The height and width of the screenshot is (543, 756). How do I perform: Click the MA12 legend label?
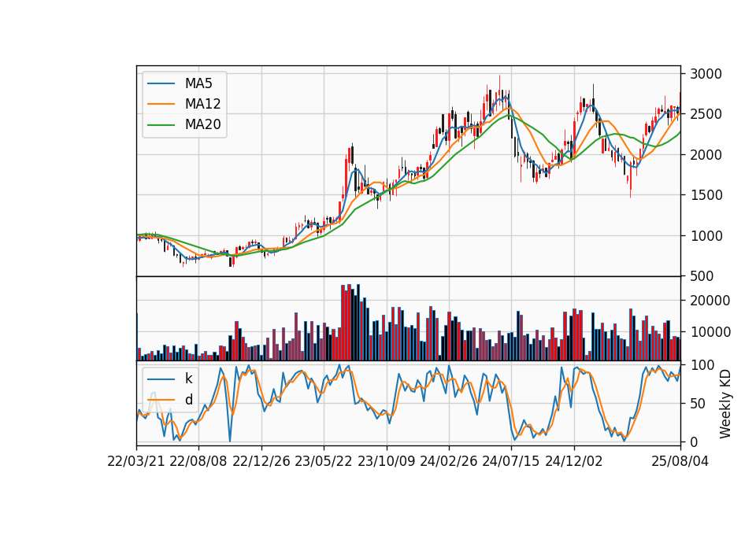point(202,104)
